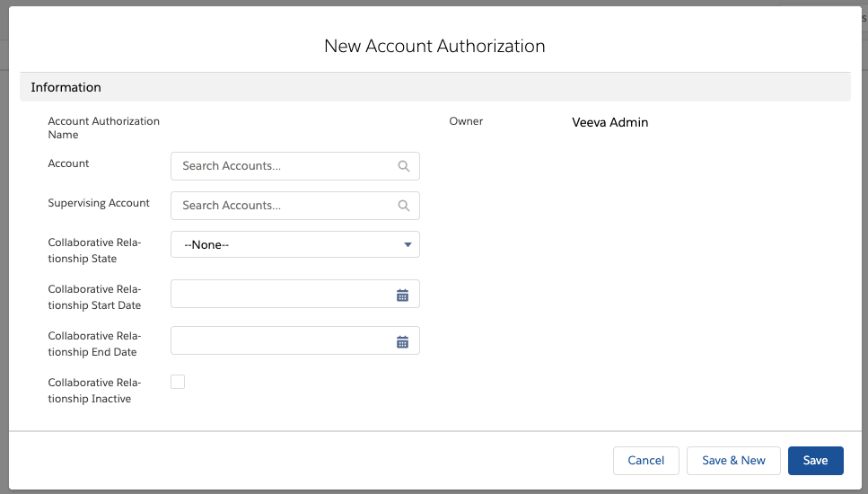The width and height of the screenshot is (868, 494).
Task: Click the Collaborative Relationship Start Date field
Action: (280, 295)
